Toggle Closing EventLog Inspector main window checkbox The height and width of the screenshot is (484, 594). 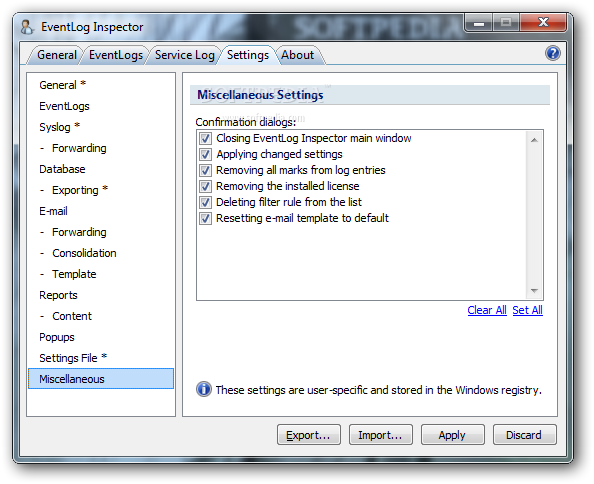205,138
